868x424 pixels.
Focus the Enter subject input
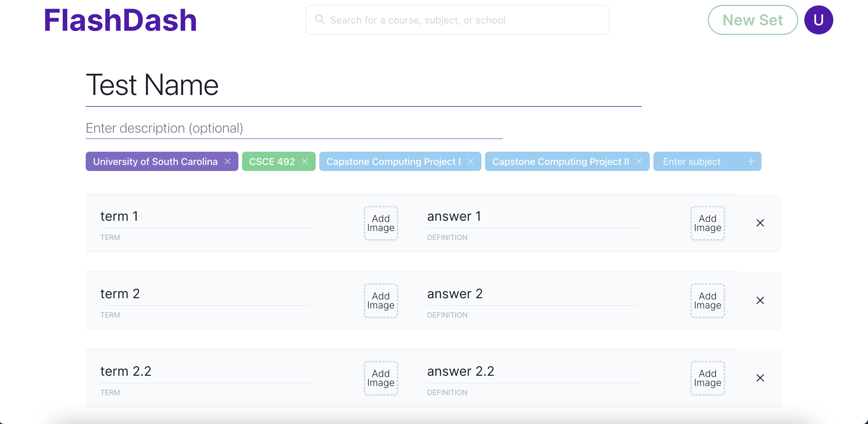[701, 161]
